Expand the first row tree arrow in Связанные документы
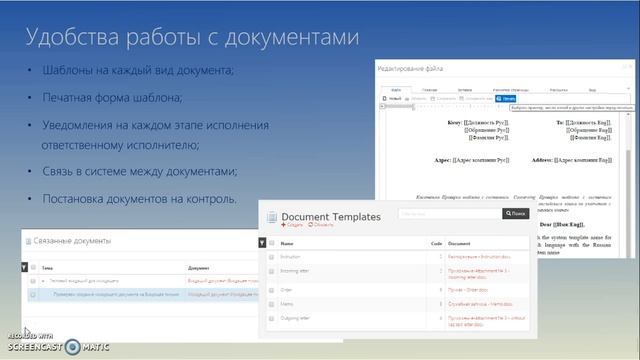Viewport: 640px width, 360px height. [43, 281]
